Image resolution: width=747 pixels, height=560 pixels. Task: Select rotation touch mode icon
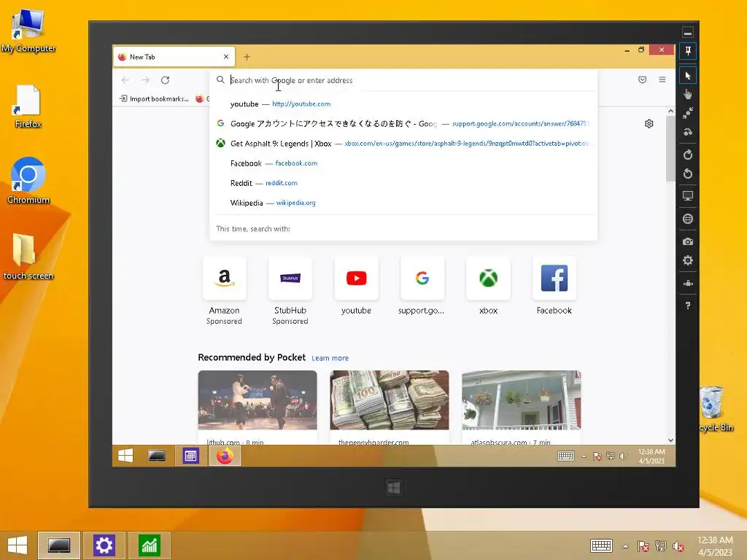point(687,132)
